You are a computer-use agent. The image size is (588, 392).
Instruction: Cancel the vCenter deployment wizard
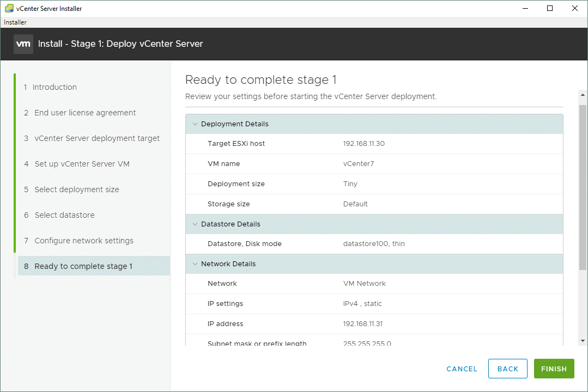coord(462,369)
